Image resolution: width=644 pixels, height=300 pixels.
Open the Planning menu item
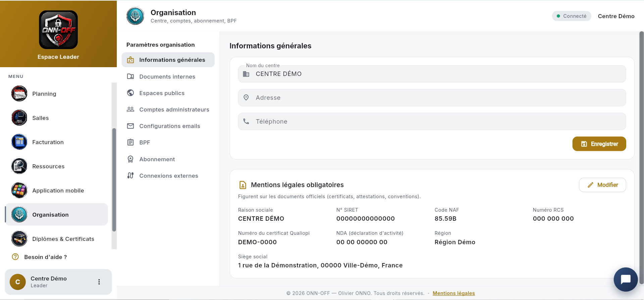(56, 94)
